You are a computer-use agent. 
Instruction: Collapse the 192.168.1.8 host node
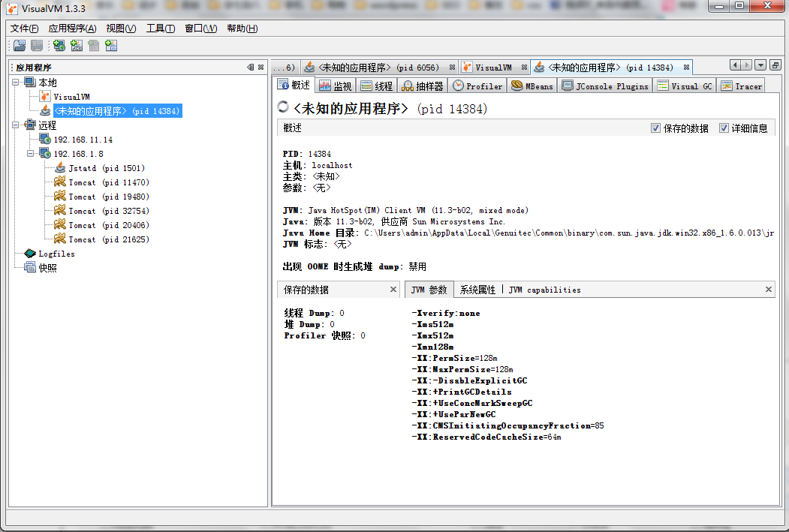click(x=31, y=153)
